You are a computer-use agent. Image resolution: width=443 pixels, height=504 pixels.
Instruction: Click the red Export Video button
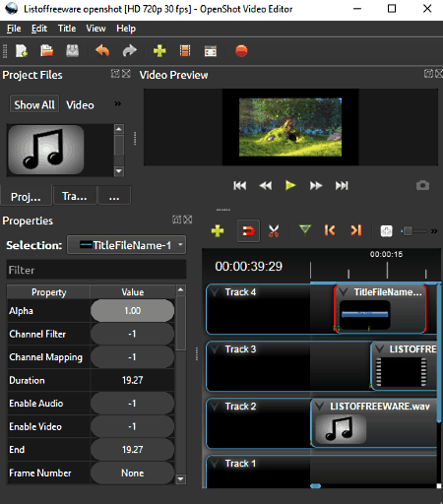coord(241,51)
